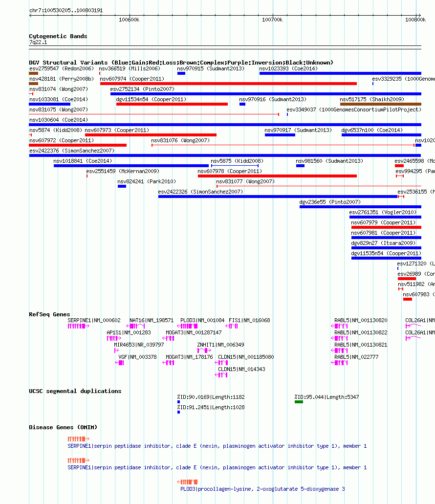The image size is (435, 504).
Task: Click the NAT16 NM_198571 gene glyph
Action: coord(135,326)
